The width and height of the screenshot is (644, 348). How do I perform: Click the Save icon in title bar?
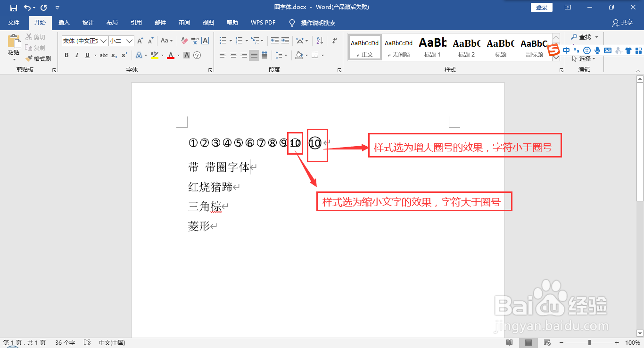(14, 8)
